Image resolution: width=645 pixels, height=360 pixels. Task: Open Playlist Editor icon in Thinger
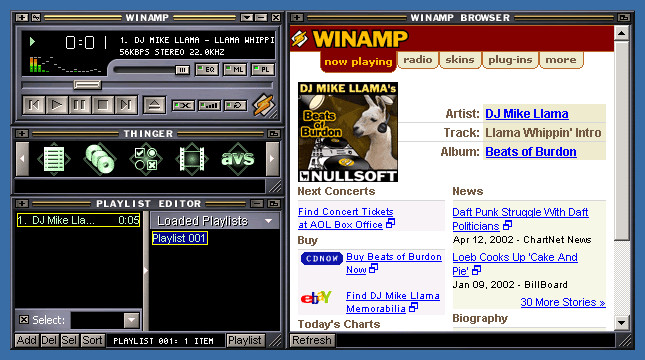[54, 159]
